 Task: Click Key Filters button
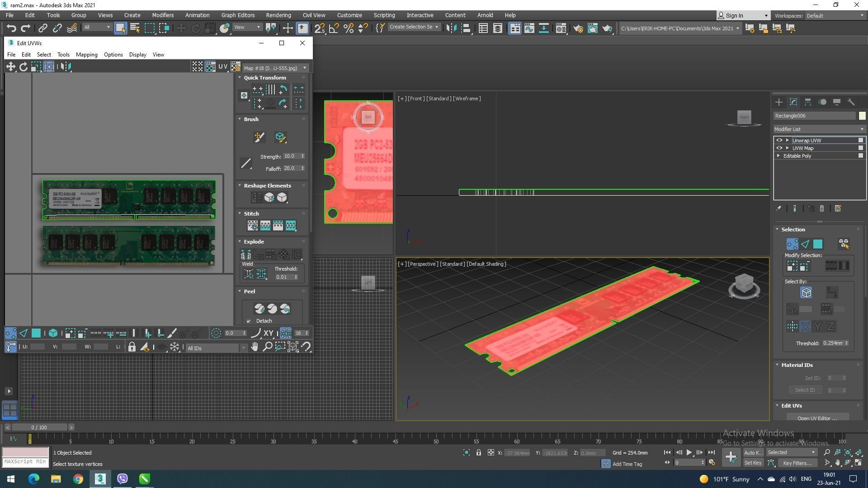(797, 463)
